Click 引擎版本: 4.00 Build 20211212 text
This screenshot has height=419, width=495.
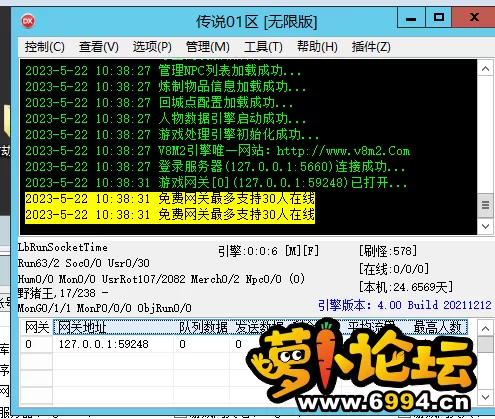[405, 305]
